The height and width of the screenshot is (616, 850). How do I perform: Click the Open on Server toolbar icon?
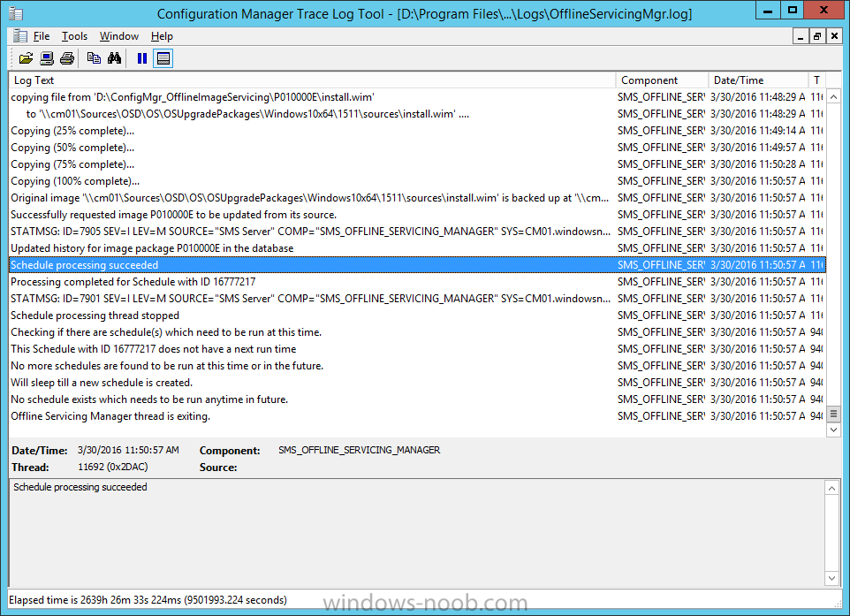click(x=47, y=58)
